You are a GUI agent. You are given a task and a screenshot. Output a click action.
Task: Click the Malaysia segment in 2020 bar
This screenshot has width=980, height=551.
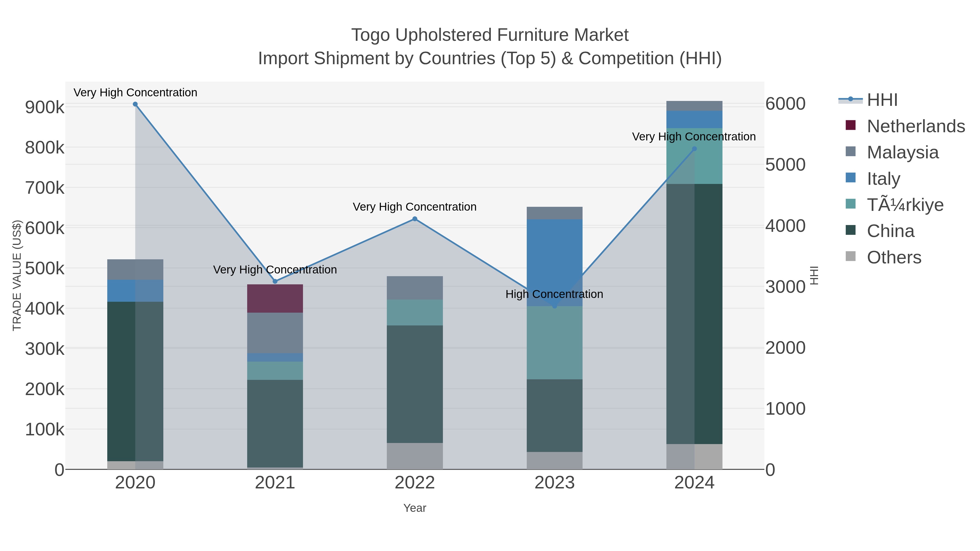pyautogui.click(x=135, y=270)
